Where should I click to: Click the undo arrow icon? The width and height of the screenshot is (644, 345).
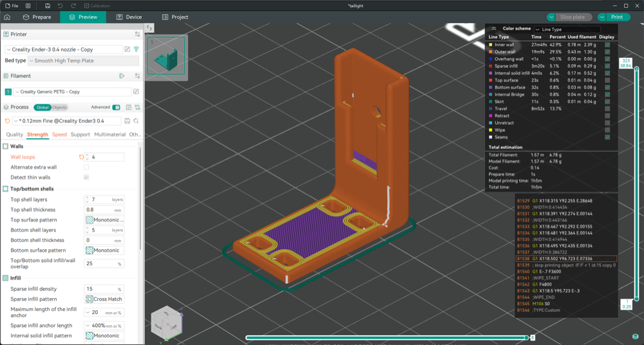click(x=60, y=6)
